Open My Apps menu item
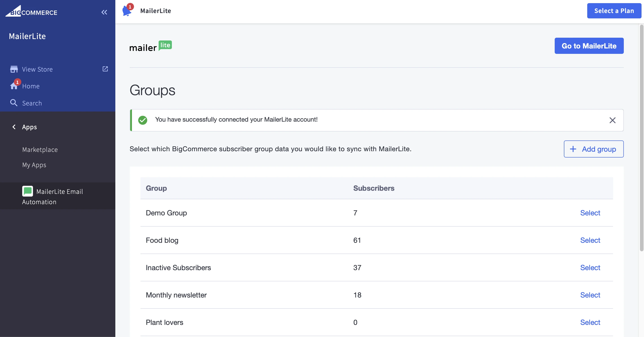 [34, 165]
